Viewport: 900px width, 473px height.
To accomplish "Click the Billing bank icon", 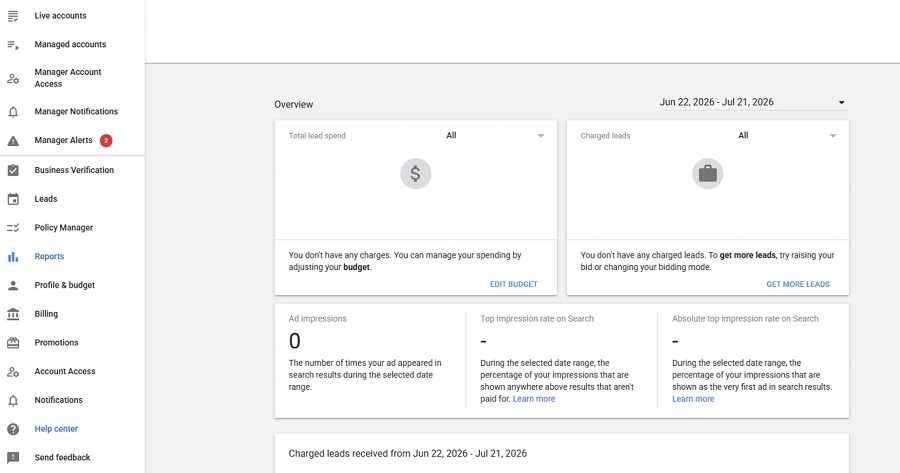I will [x=13, y=314].
